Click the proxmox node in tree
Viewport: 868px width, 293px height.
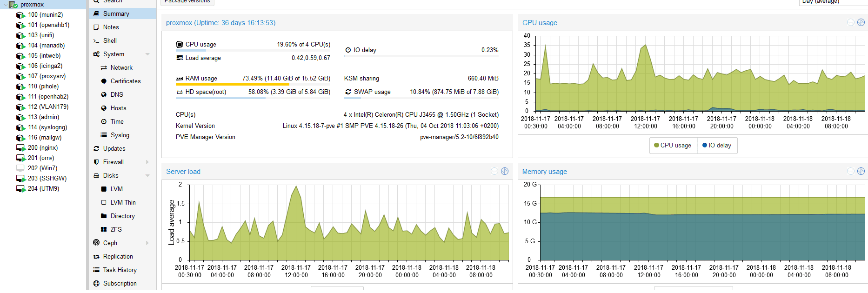coord(32,5)
